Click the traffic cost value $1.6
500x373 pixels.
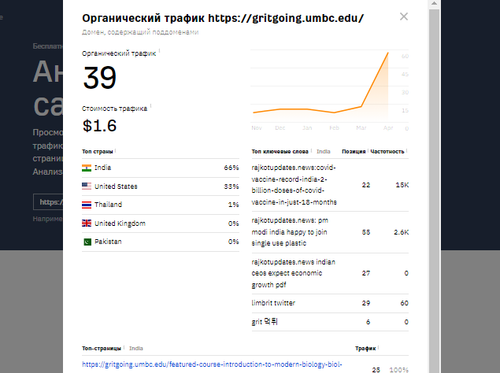(x=100, y=126)
